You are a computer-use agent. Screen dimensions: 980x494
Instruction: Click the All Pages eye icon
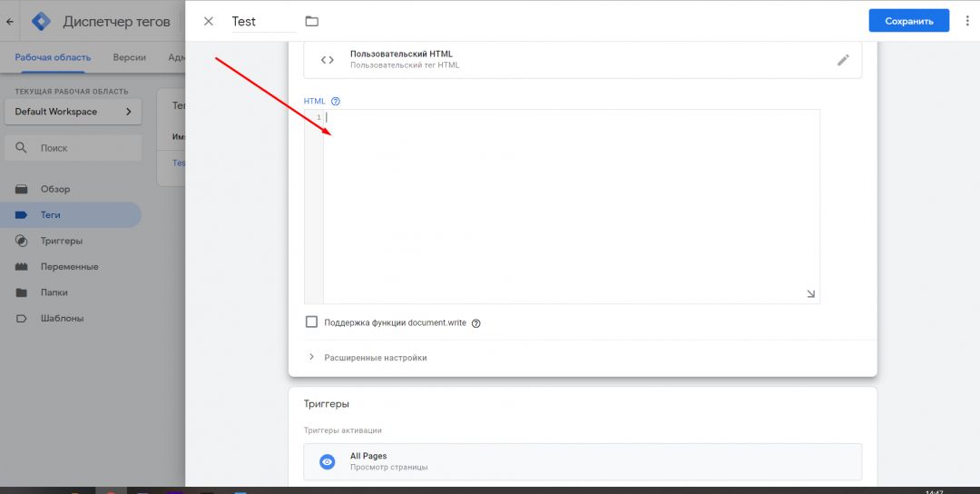tap(327, 462)
